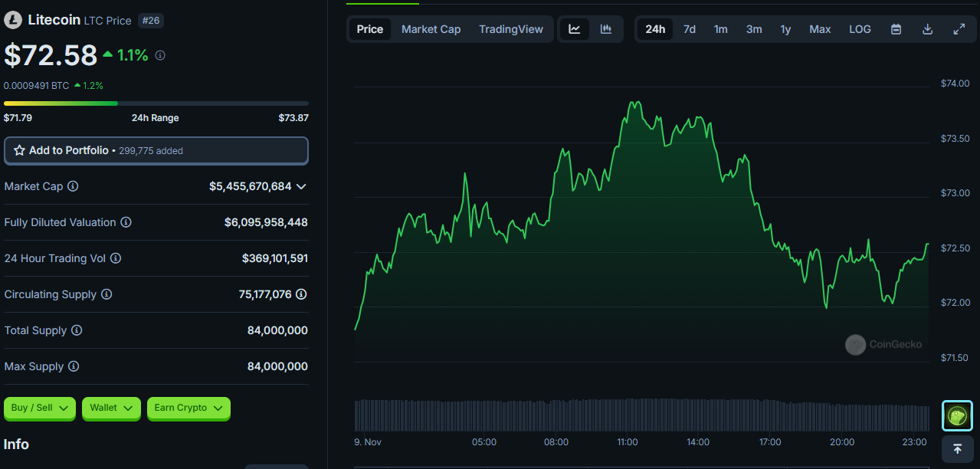Click the Litecoin logo icon
The width and height of the screenshot is (980, 469).
[x=13, y=21]
